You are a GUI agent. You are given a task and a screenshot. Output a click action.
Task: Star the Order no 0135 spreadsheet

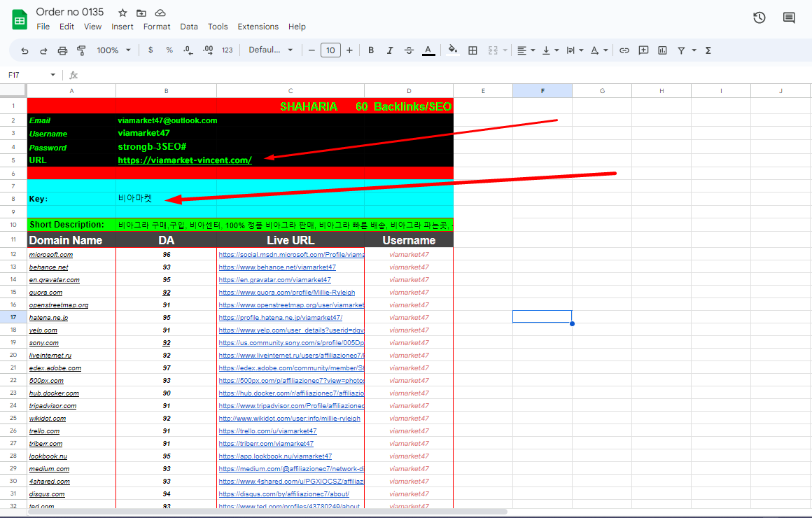[122, 12]
